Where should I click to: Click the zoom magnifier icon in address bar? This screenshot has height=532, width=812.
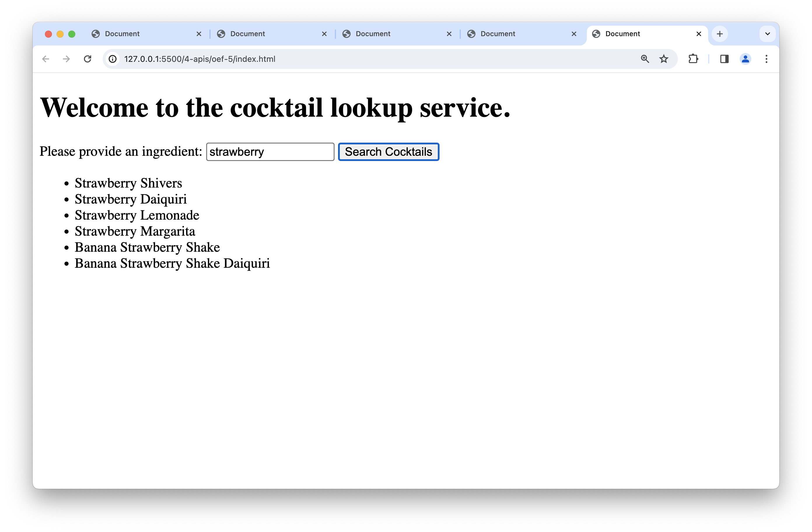point(645,59)
